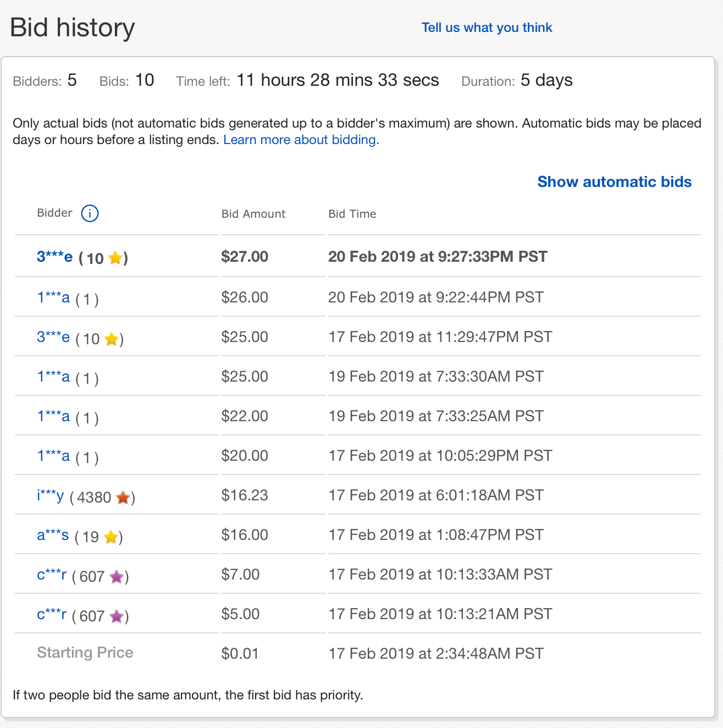
Task: Click the yellow star in the $27.00 row
Action: pyautogui.click(x=115, y=257)
